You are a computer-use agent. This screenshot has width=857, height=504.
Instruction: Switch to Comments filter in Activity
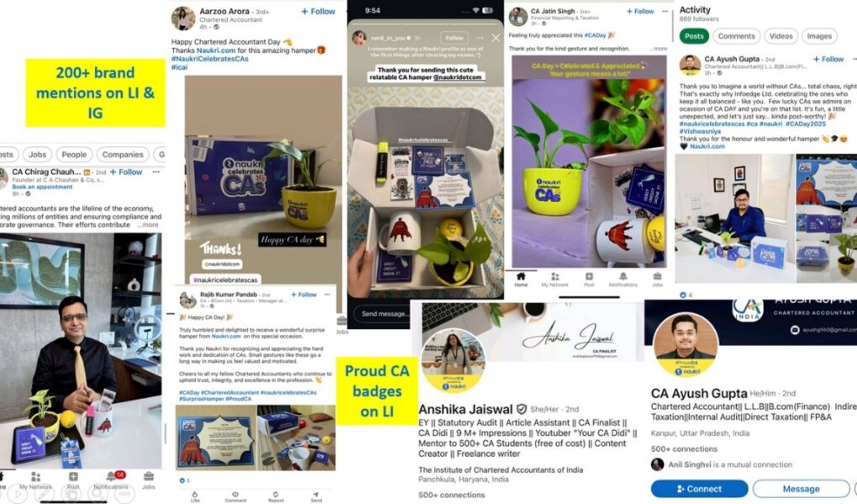click(736, 36)
